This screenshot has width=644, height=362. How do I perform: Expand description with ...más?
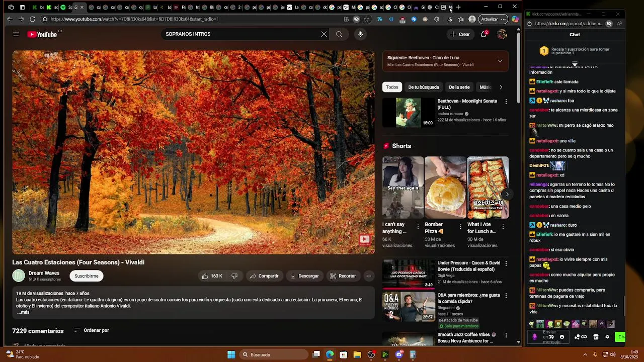click(23, 312)
